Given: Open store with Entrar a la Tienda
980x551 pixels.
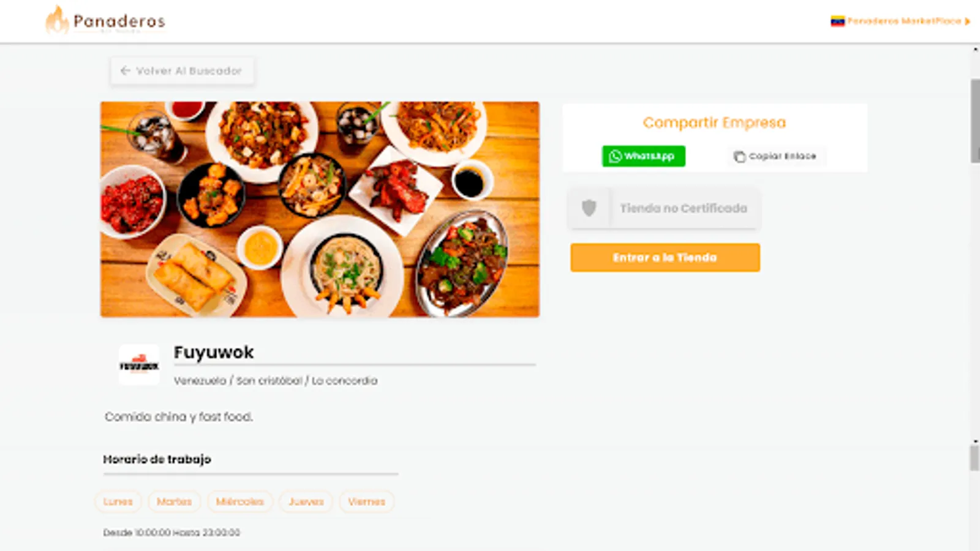Looking at the screenshot, I should pyautogui.click(x=665, y=258).
